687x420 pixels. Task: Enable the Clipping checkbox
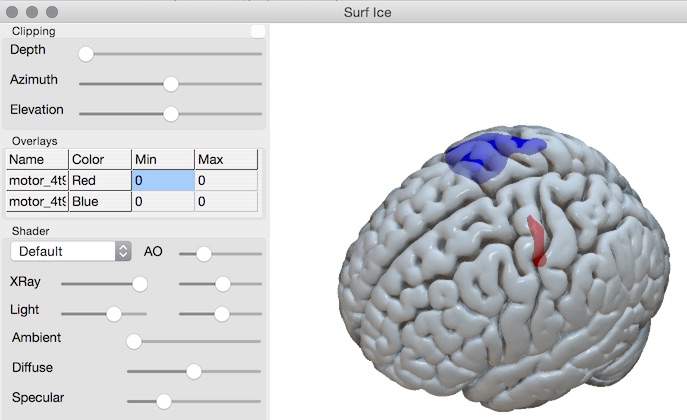pos(258,31)
